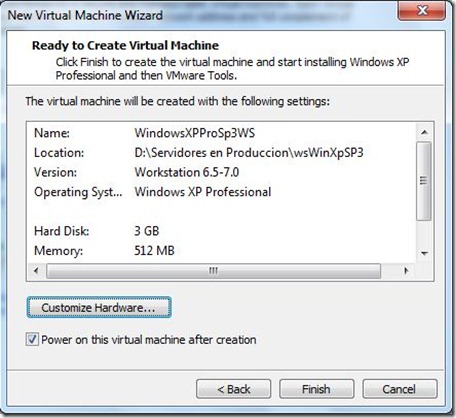Click the settings list scroll up arrow
Image resolution: width=456 pixels, height=418 pixels.
[424, 132]
